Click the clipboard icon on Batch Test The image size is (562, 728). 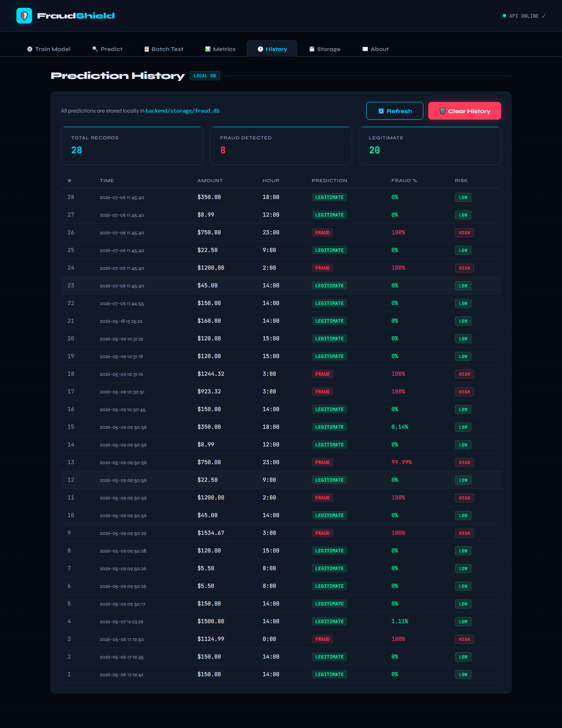pyautogui.click(x=146, y=49)
